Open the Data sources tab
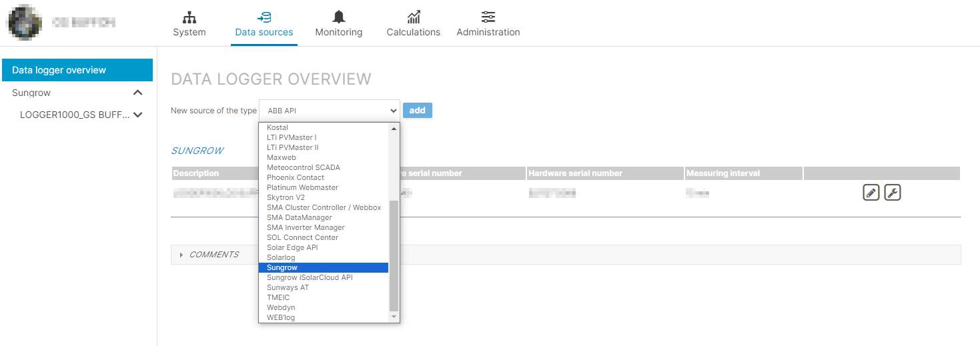 [264, 24]
